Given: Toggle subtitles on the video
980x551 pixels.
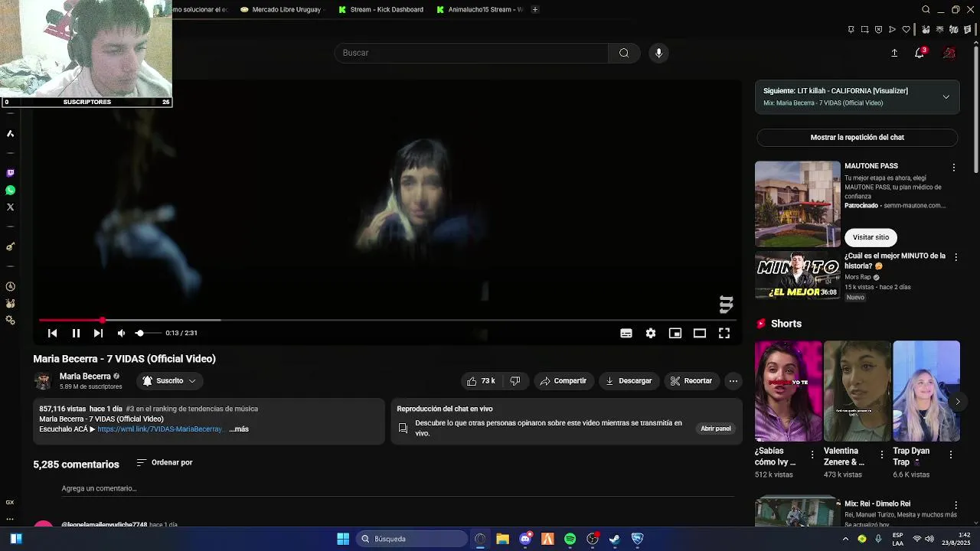Looking at the screenshot, I should (x=626, y=333).
